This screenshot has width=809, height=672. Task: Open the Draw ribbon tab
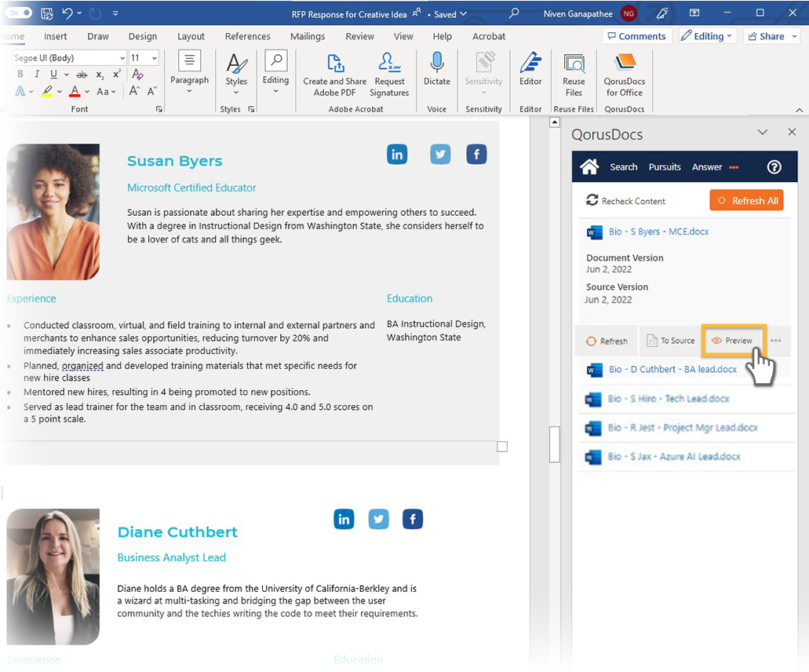click(98, 36)
